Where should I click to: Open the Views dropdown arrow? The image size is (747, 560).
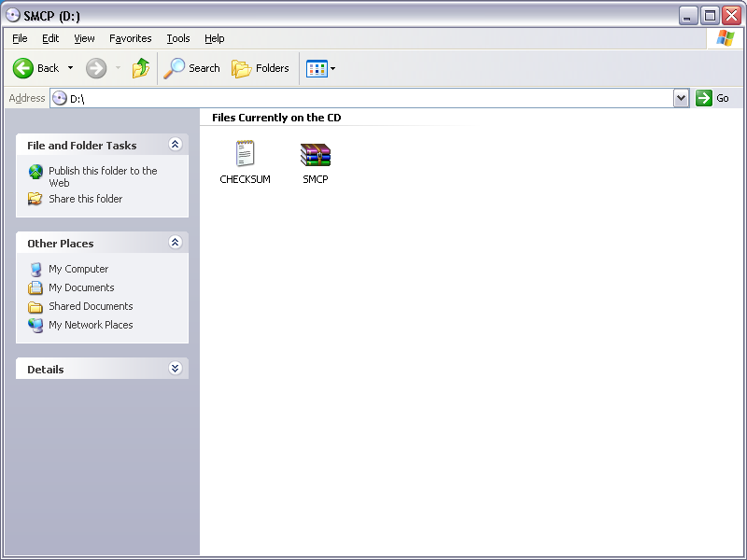pyautogui.click(x=333, y=68)
